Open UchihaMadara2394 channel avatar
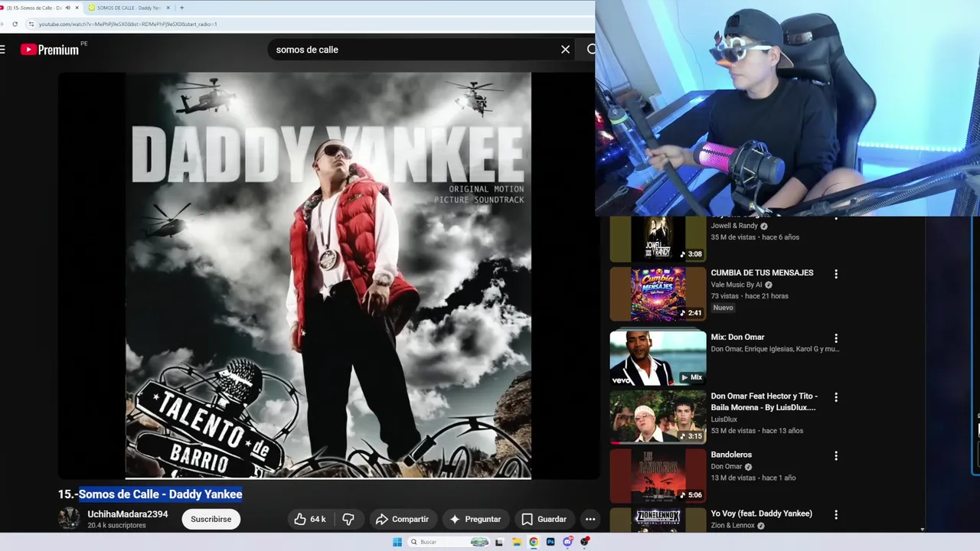 tap(69, 518)
